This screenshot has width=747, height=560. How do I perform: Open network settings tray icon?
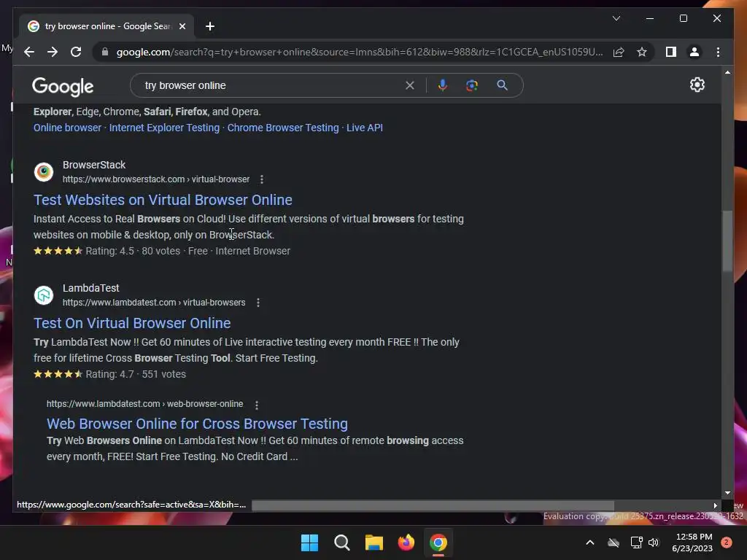636,542
